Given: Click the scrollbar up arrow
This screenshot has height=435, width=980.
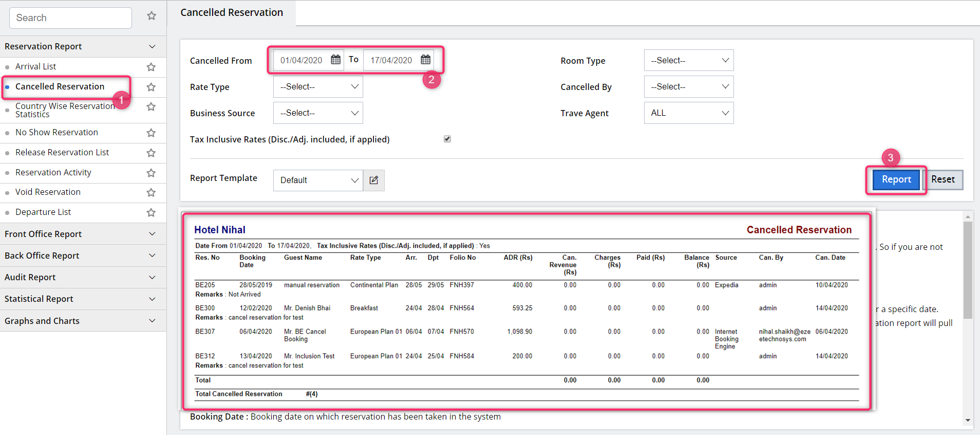Looking at the screenshot, I should coord(968,217).
